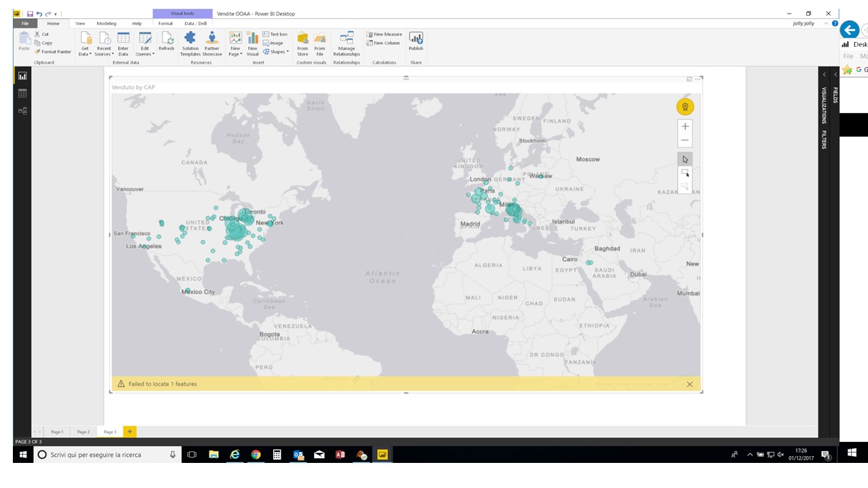Open the File menu
The height and width of the screenshot is (488, 868).
pos(24,23)
